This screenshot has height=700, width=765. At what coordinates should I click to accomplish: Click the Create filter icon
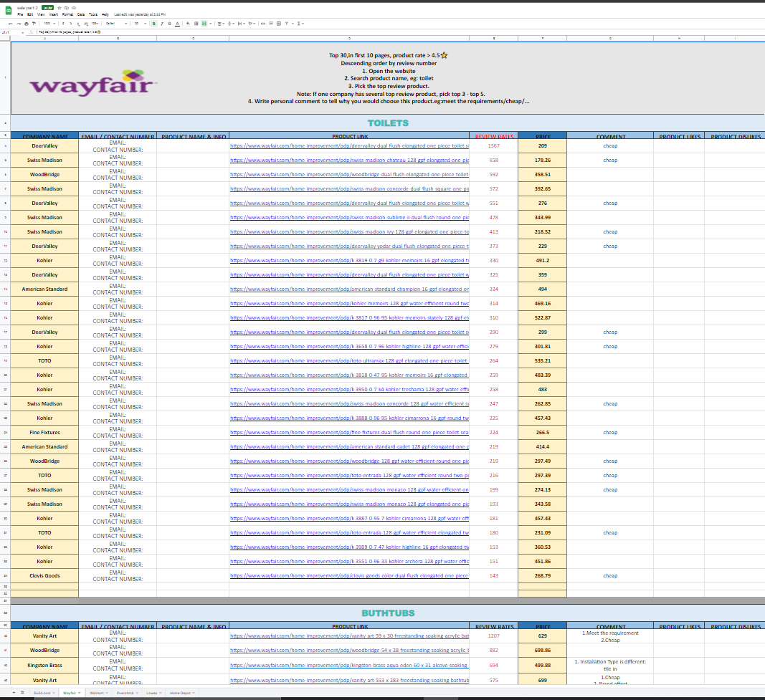tap(286, 24)
